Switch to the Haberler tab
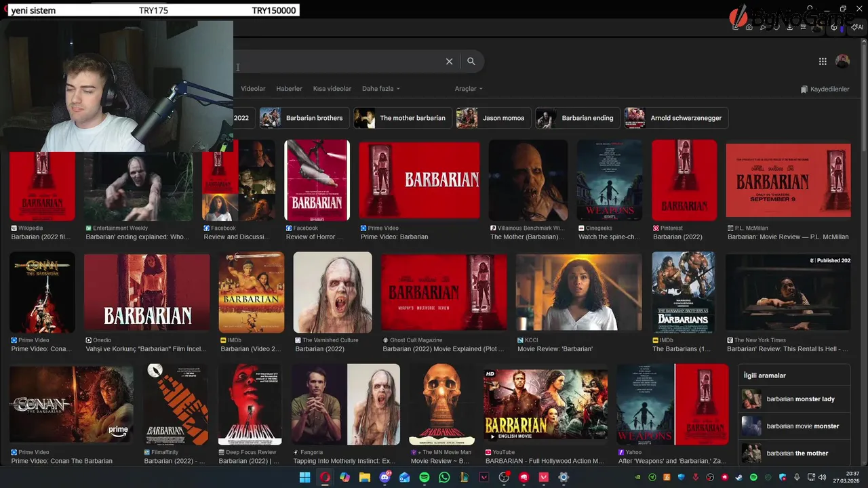 click(290, 89)
